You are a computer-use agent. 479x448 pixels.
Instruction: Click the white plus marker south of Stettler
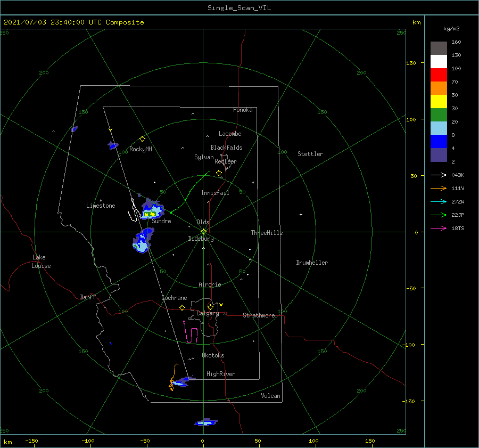coord(301,214)
